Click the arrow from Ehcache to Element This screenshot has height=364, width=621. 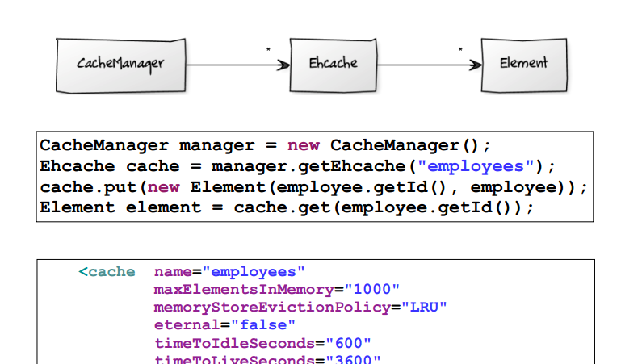coord(429,65)
